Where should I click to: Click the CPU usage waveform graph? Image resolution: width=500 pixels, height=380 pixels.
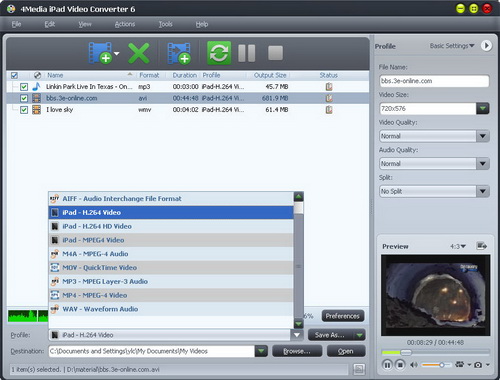point(28,316)
